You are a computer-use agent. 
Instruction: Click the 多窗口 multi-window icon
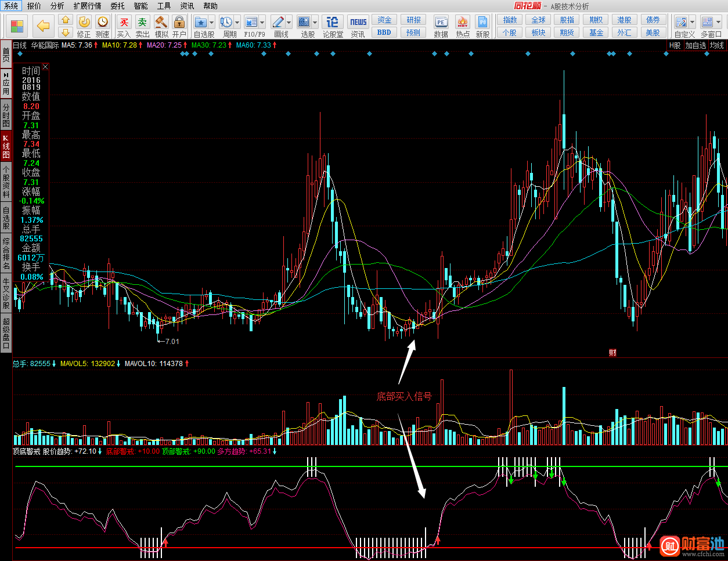tap(707, 22)
